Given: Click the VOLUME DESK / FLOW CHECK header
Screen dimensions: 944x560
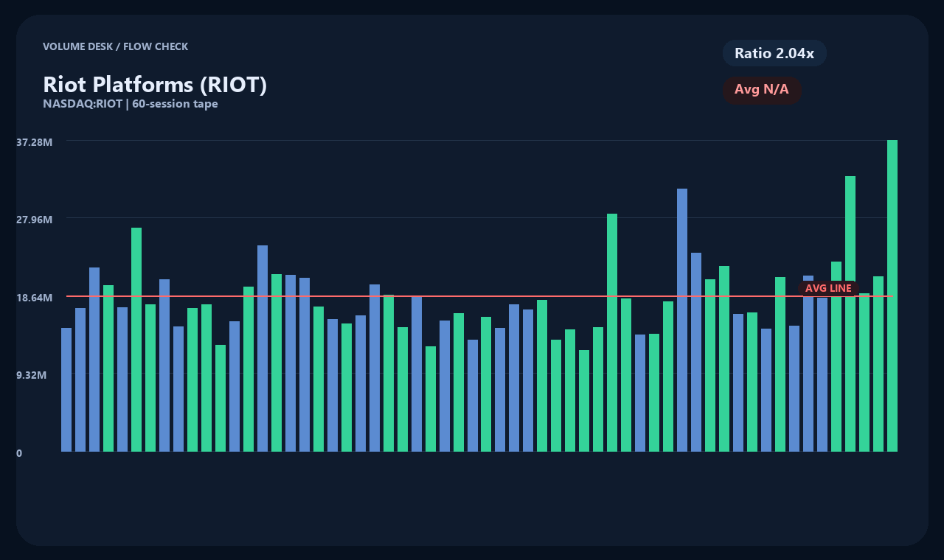Looking at the screenshot, I should (116, 46).
